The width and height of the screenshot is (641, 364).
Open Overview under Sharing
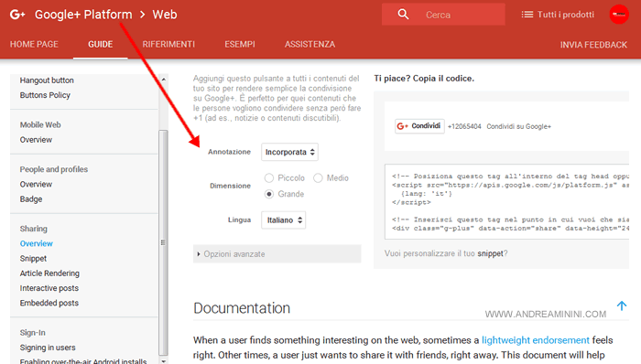(x=37, y=243)
